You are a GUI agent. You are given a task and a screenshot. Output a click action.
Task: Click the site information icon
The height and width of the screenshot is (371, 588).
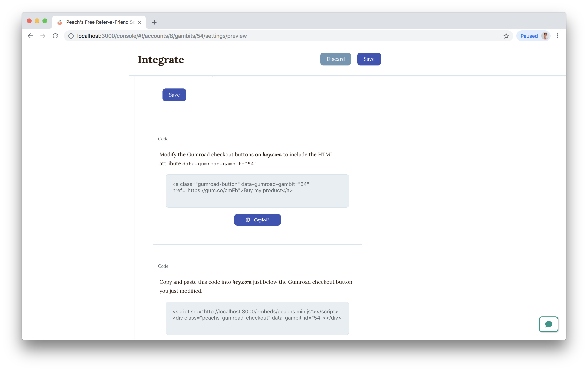pos(71,36)
